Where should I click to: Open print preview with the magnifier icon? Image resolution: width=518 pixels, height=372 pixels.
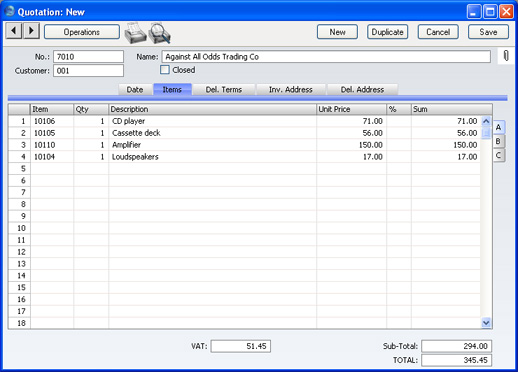pyautogui.click(x=160, y=33)
